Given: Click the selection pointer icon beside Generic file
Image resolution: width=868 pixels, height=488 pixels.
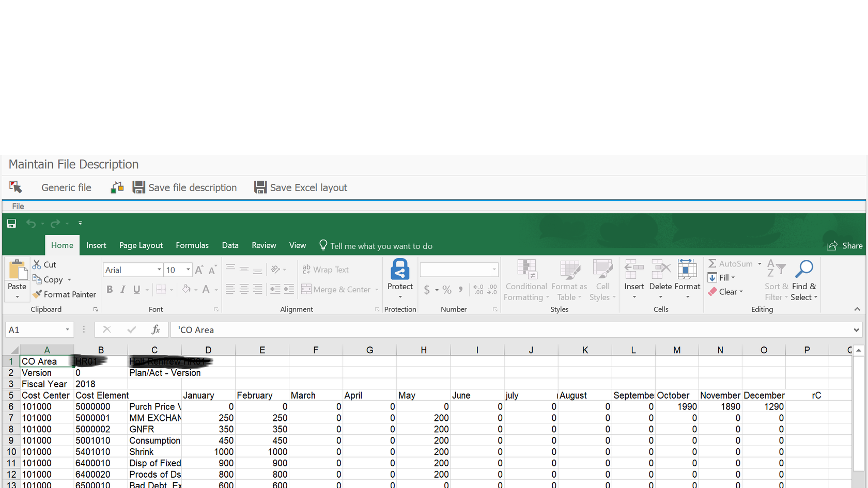Looking at the screenshot, I should [16, 187].
